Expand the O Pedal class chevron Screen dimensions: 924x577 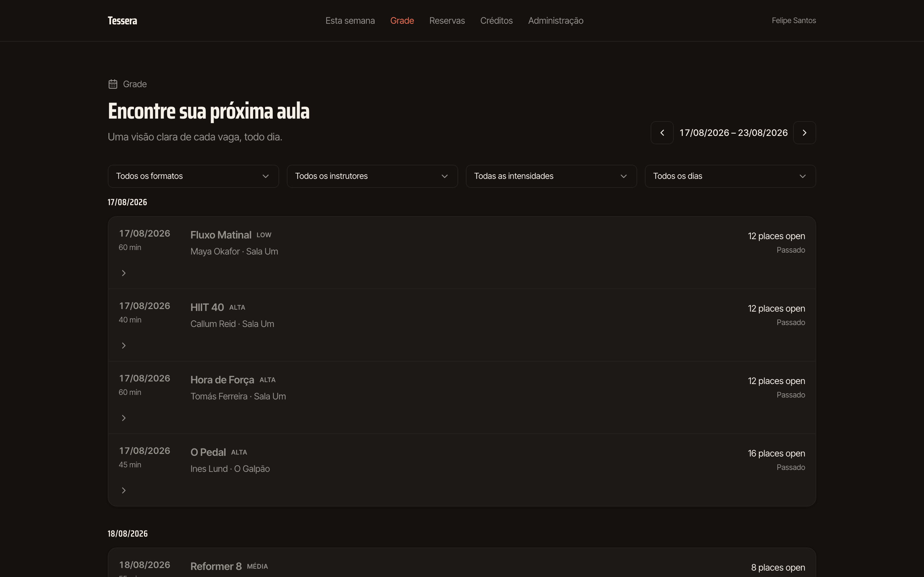tap(123, 490)
